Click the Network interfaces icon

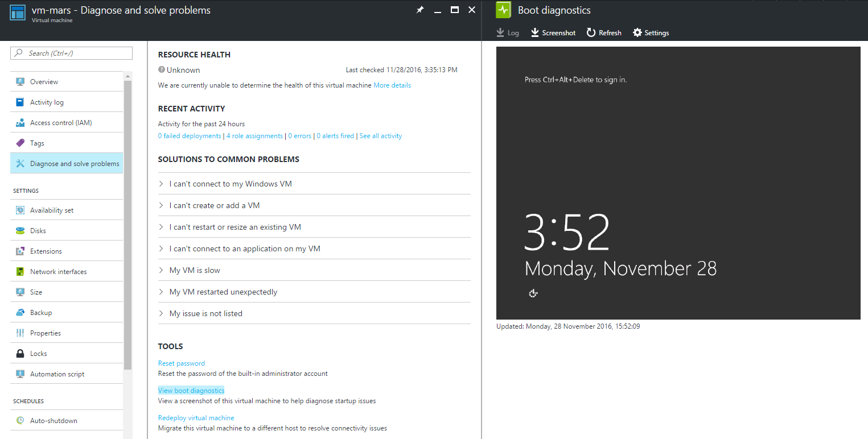tap(20, 271)
